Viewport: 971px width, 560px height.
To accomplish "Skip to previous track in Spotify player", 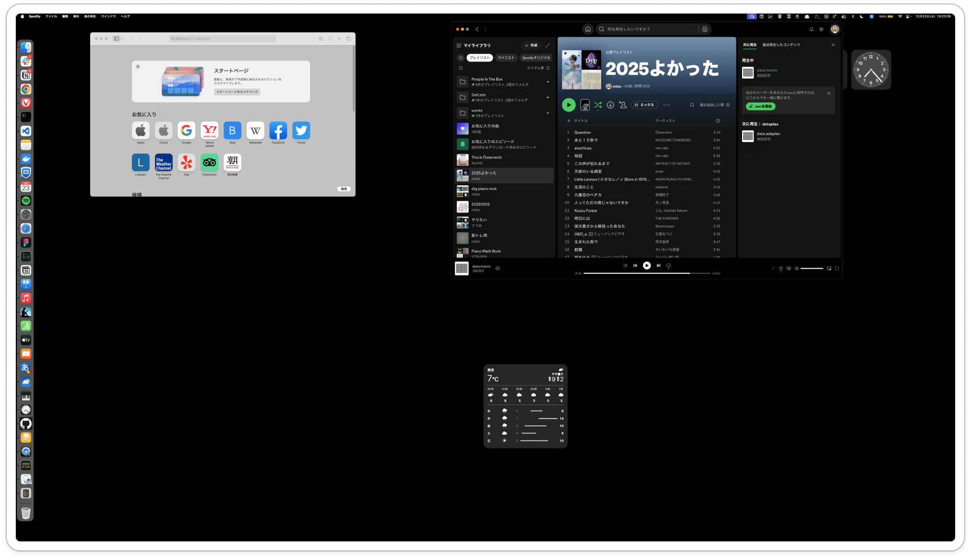I will (635, 265).
